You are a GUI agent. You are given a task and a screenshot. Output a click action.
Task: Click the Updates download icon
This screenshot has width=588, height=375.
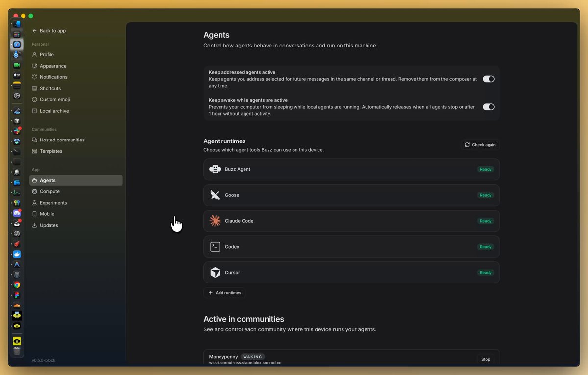tap(34, 225)
